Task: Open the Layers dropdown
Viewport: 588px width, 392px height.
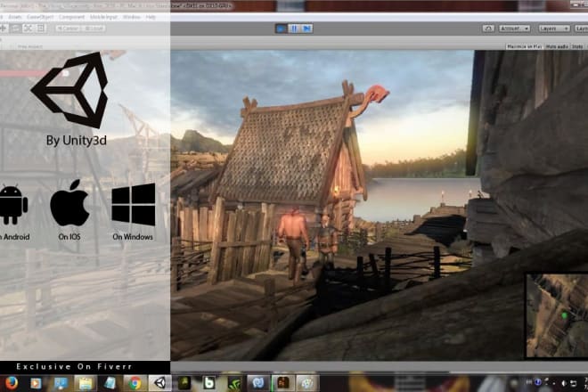Action: (x=554, y=29)
